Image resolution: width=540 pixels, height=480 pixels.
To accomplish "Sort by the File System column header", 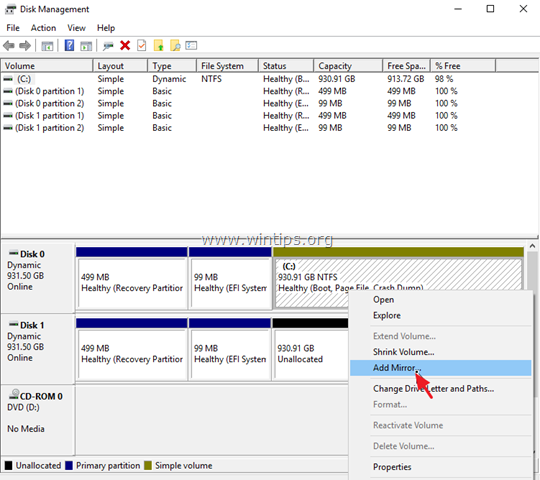I will [227, 66].
